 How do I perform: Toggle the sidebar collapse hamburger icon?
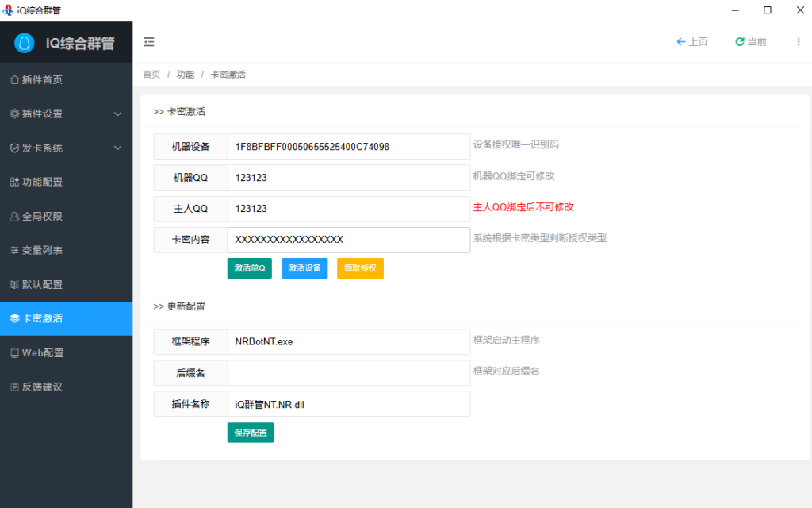click(149, 42)
